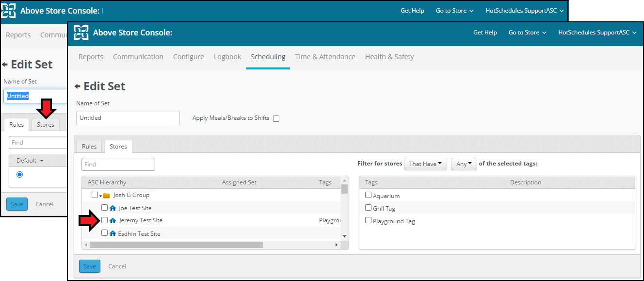Check the Jeremy Test Site checkbox
The width and height of the screenshot is (644, 281).
[104, 220]
